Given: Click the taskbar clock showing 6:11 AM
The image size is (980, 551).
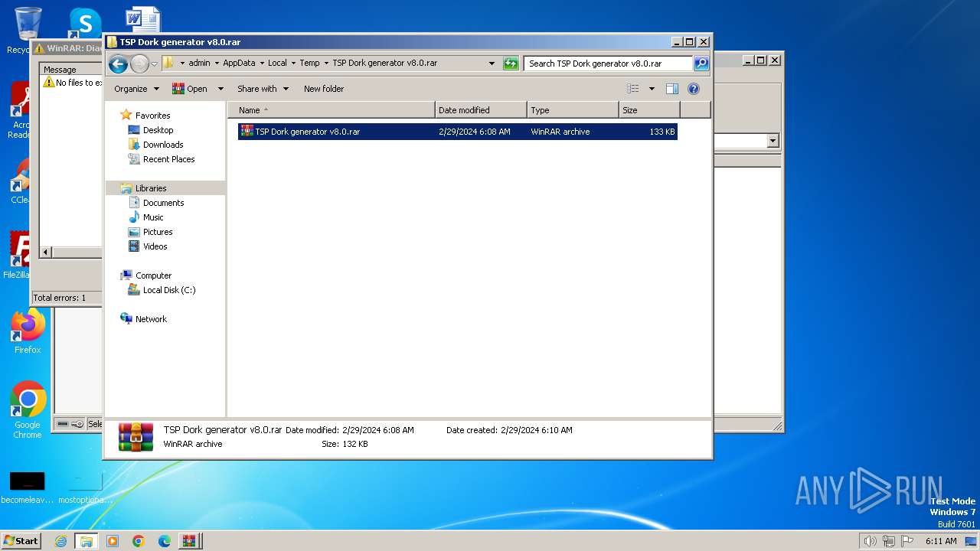Looking at the screenshot, I should tap(941, 541).
